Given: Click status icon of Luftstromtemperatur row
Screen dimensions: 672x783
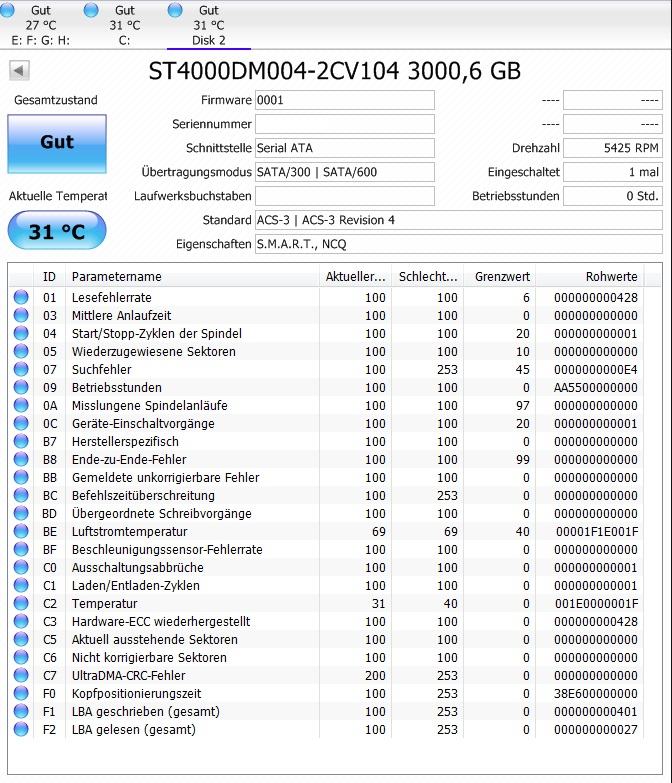Looking at the screenshot, I should (21, 531).
